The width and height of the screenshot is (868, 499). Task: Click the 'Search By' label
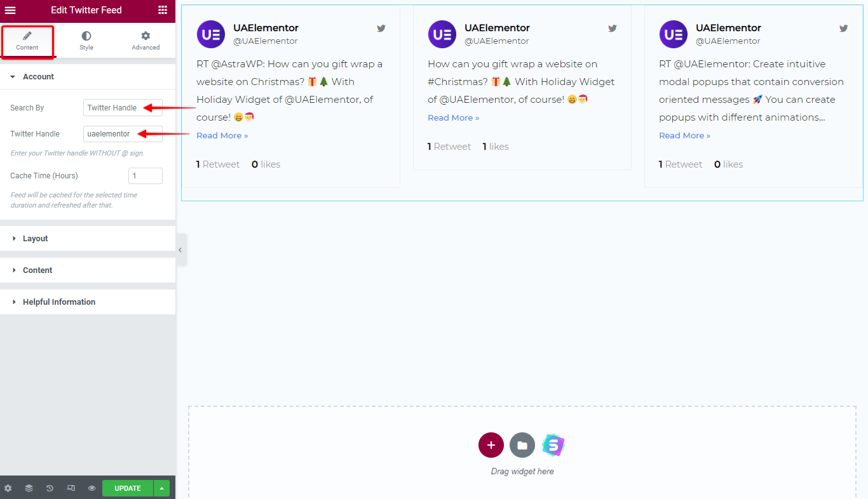tap(27, 108)
